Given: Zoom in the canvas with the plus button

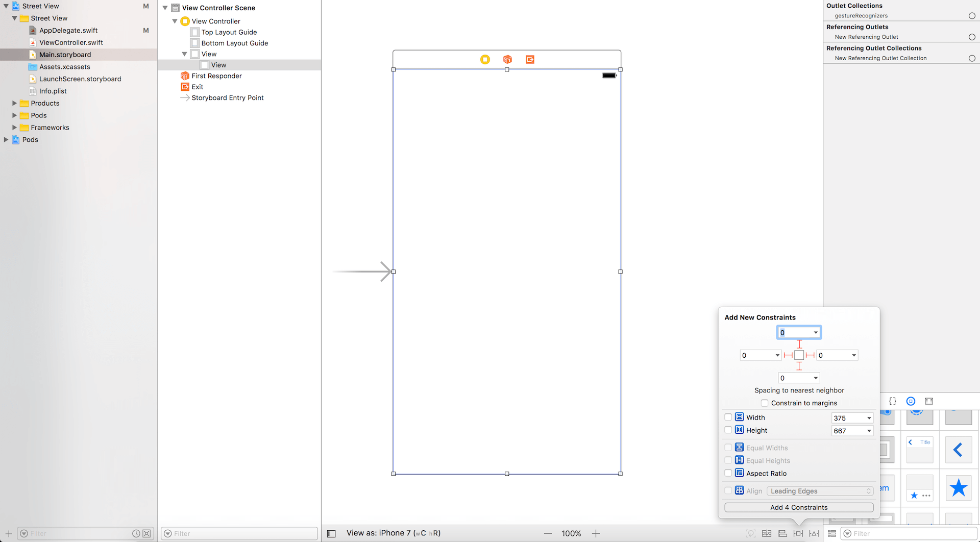Looking at the screenshot, I should [596, 533].
